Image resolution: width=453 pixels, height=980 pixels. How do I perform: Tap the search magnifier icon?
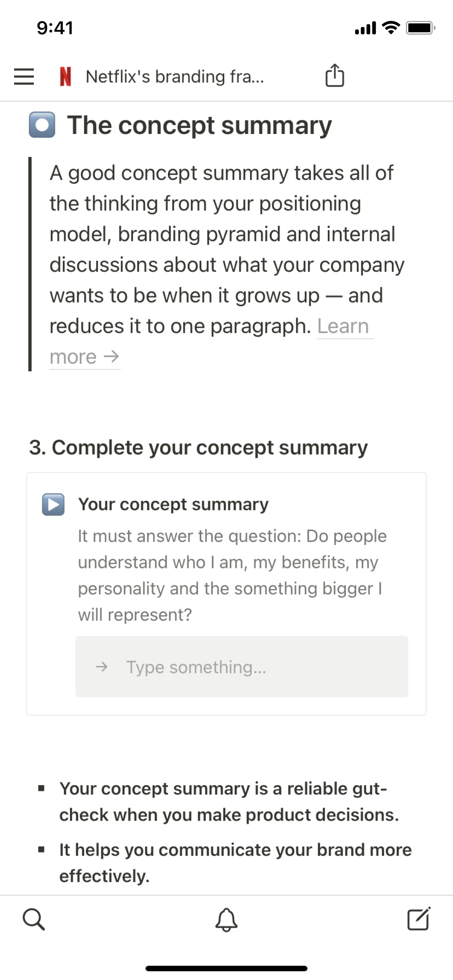(34, 919)
